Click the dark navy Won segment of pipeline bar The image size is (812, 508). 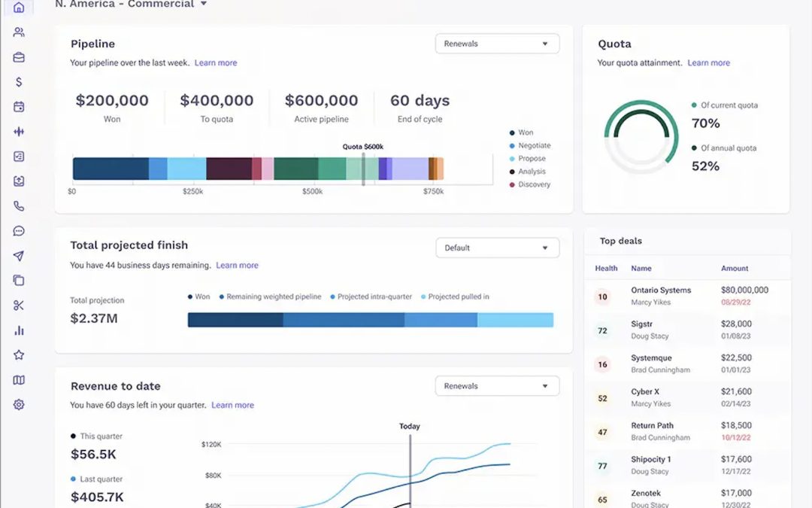(111, 169)
